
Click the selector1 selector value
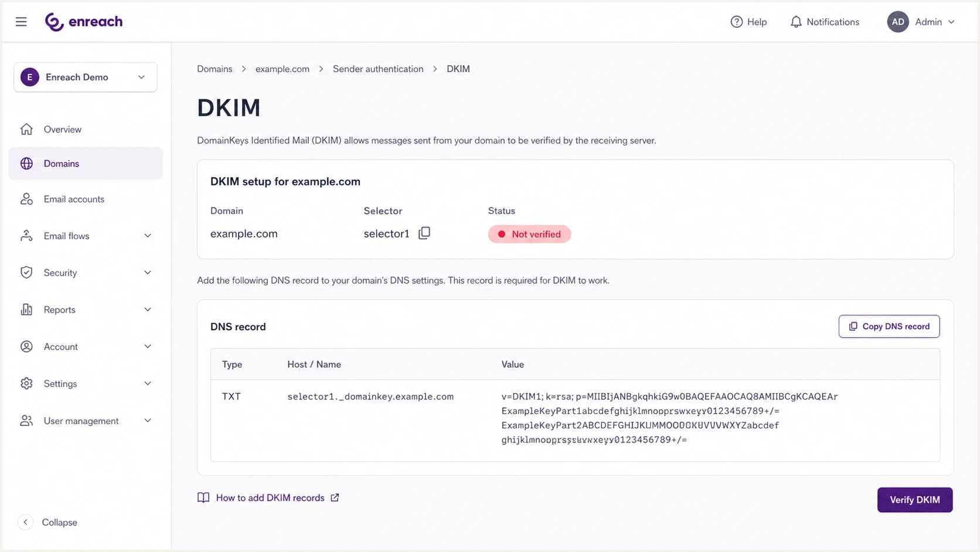pos(386,233)
